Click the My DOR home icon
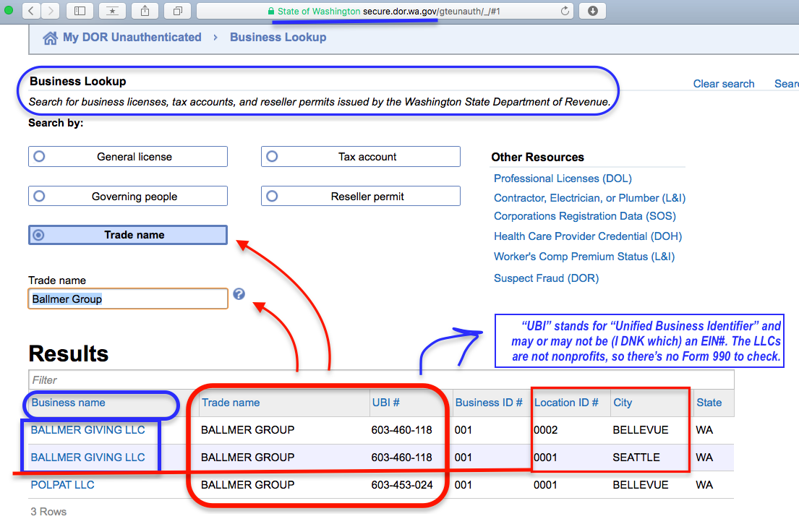The width and height of the screenshot is (799, 532). [x=50, y=38]
